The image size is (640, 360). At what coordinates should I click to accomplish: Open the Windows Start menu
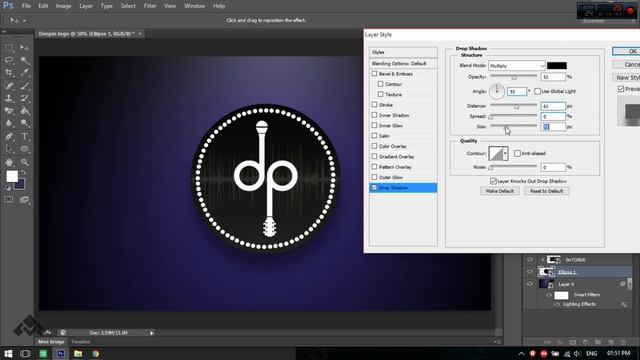(8, 353)
